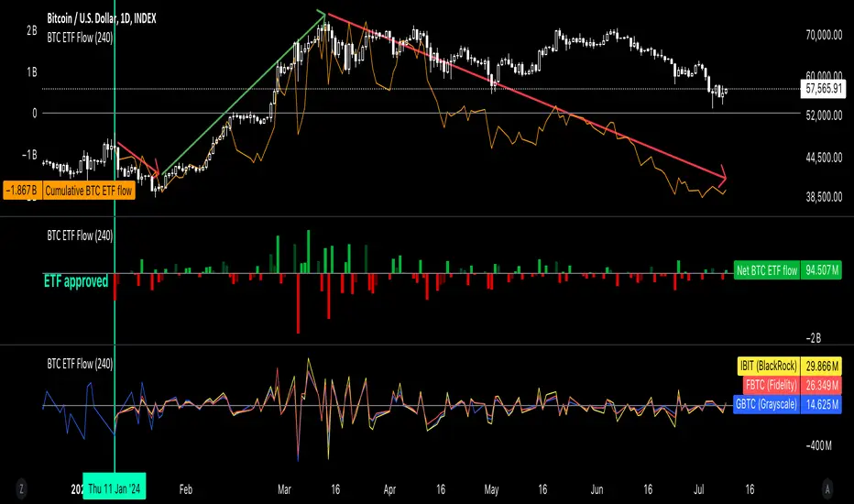Screen dimensions: 854x504
Task: Click the 16 label after Jul
Action: pyautogui.click(x=750, y=489)
